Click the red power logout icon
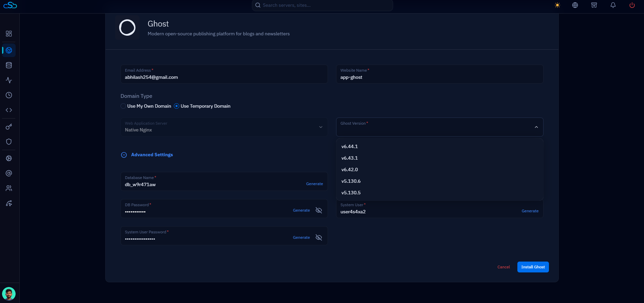 [632, 5]
